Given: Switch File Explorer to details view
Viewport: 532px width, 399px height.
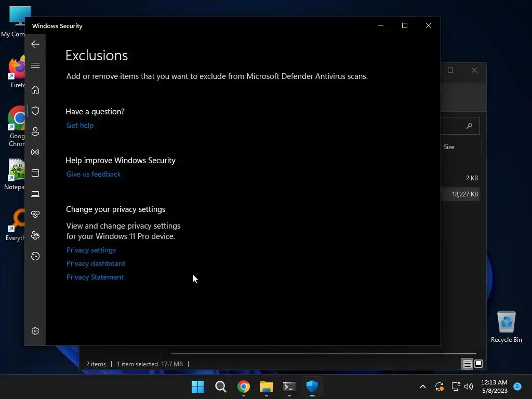Looking at the screenshot, I should (x=467, y=364).
